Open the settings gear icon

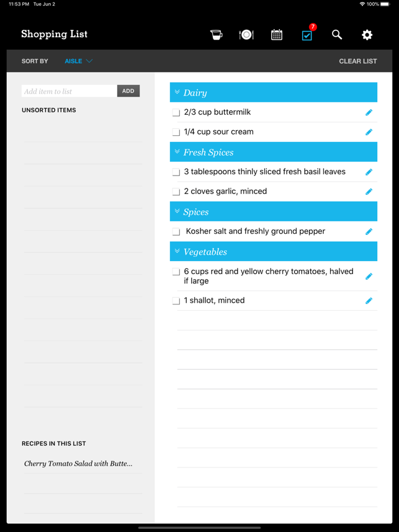[367, 35]
